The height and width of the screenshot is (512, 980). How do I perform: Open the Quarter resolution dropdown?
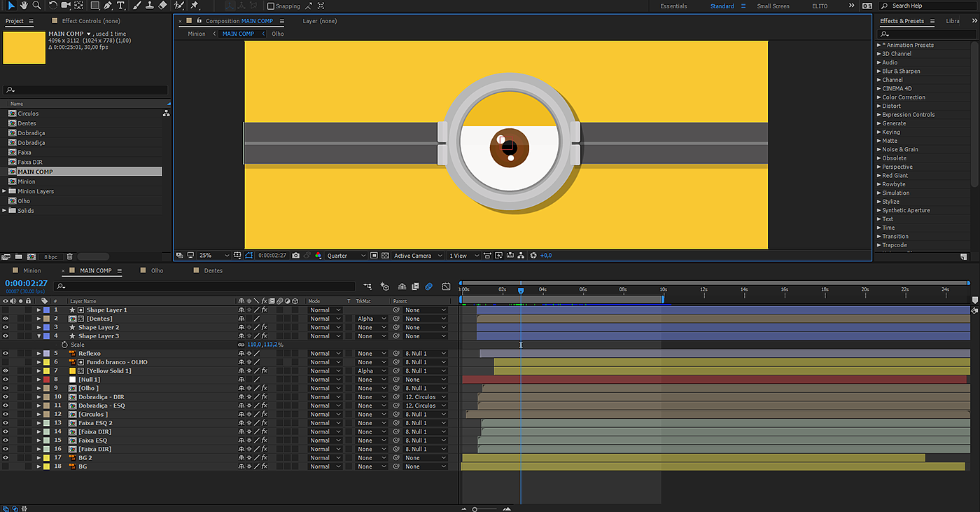pyautogui.click(x=346, y=256)
